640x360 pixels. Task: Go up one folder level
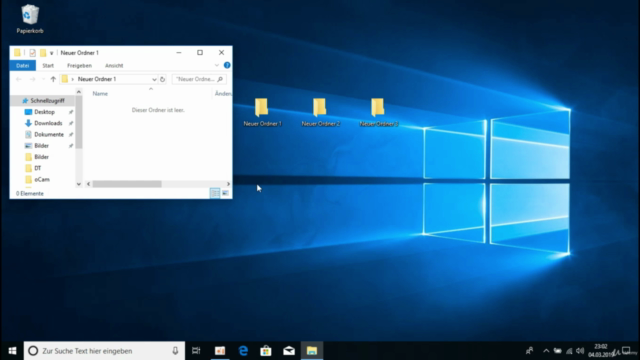(53, 79)
